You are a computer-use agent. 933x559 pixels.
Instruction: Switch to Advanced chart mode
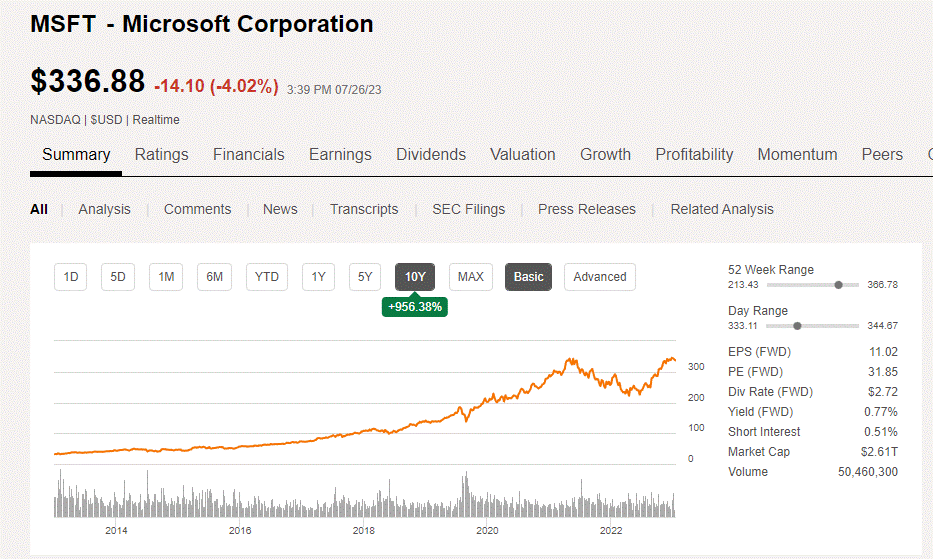pyautogui.click(x=600, y=277)
